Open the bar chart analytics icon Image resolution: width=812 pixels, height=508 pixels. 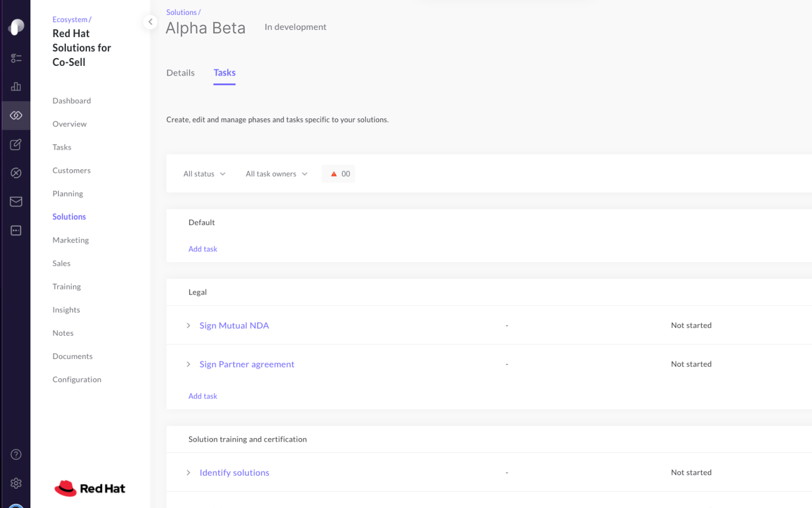coord(16,86)
